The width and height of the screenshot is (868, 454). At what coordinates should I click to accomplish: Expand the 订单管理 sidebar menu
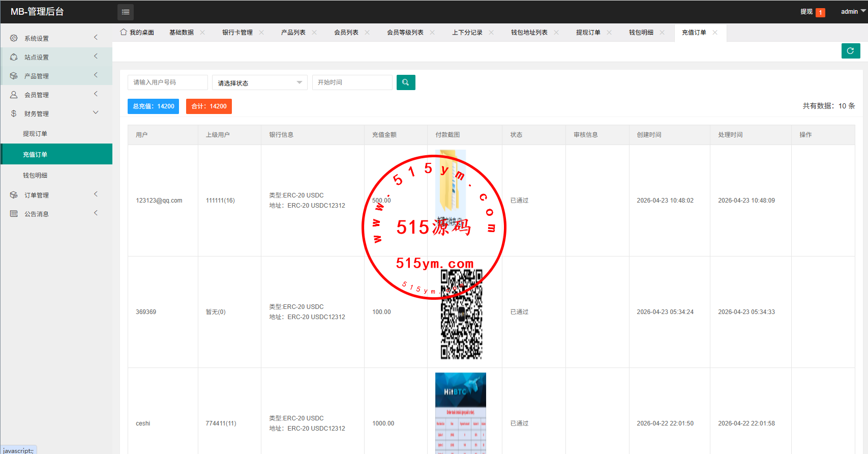pyautogui.click(x=56, y=195)
